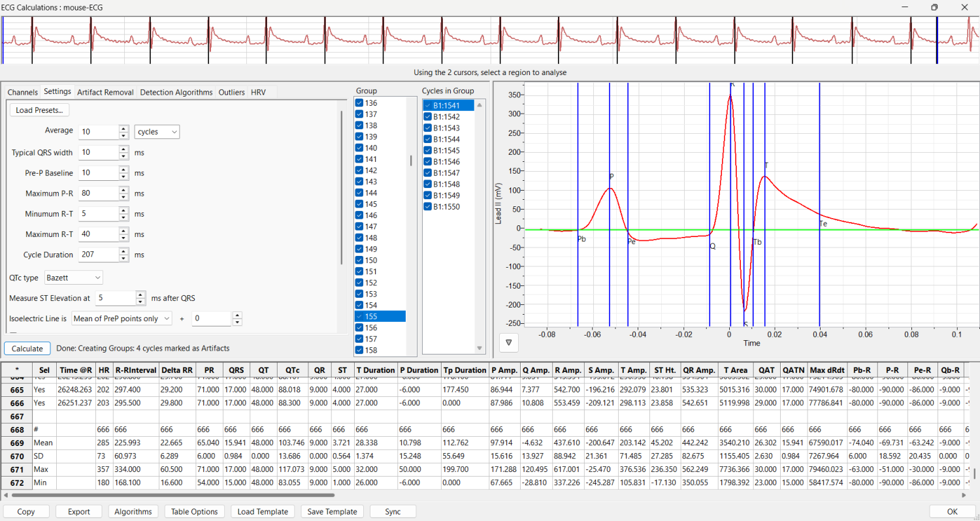Open the HRV tab
This screenshot has width=980, height=521.
(x=257, y=92)
